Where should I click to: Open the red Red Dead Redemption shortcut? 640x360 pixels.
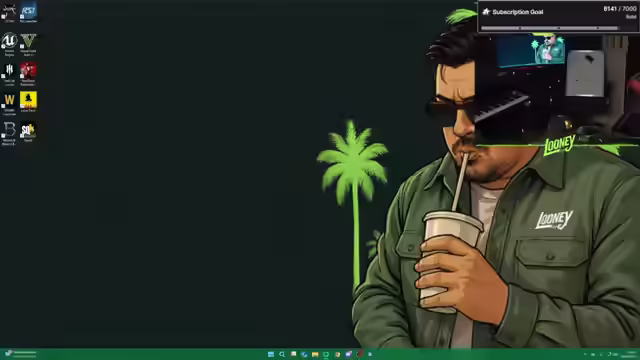click(28, 73)
